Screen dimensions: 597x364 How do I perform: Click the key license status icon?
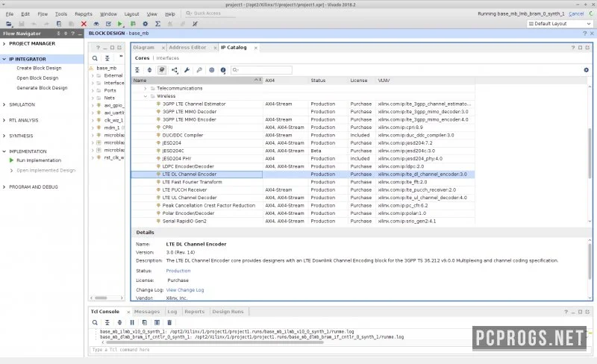(x=199, y=70)
